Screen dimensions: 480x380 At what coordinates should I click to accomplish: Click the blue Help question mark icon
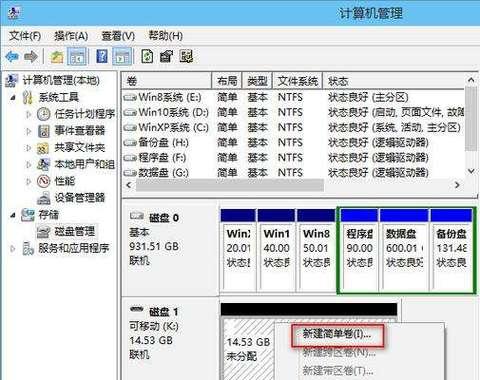pos(102,56)
